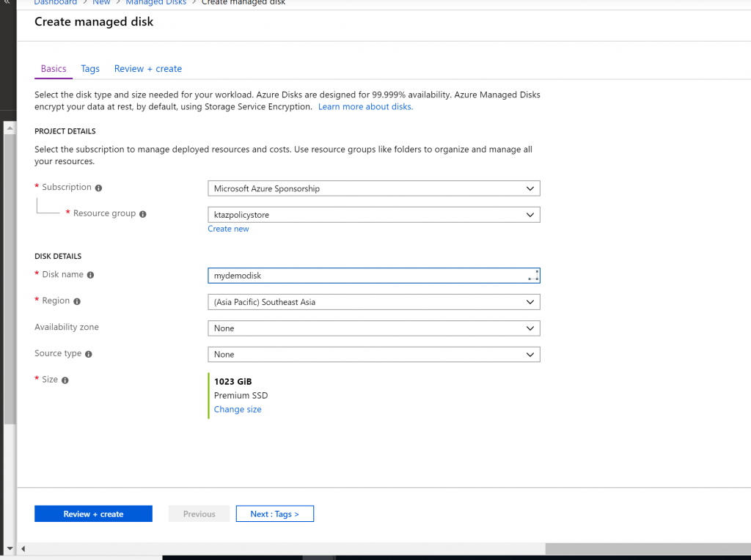Image resolution: width=751 pixels, height=560 pixels.
Task: Click info icon next to Disk name
Action: click(x=90, y=275)
